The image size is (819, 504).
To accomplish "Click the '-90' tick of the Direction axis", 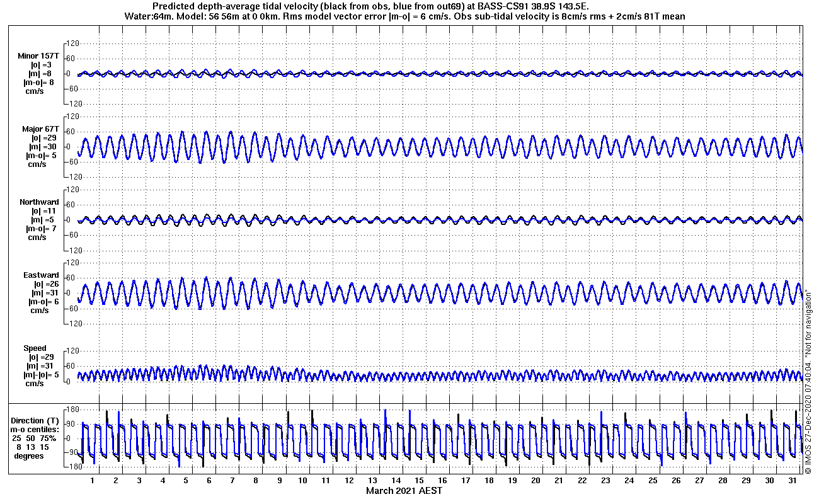I will point(72,452).
